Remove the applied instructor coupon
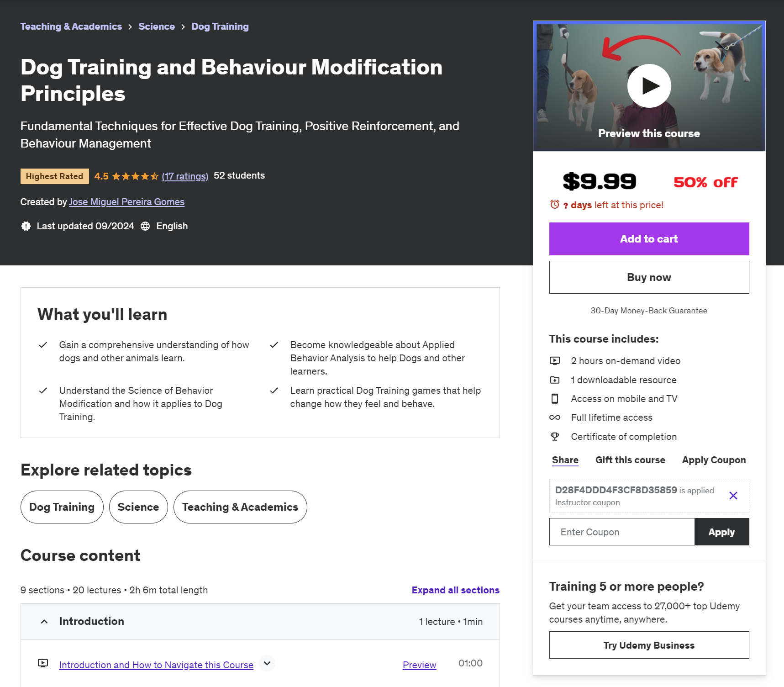 click(x=733, y=496)
